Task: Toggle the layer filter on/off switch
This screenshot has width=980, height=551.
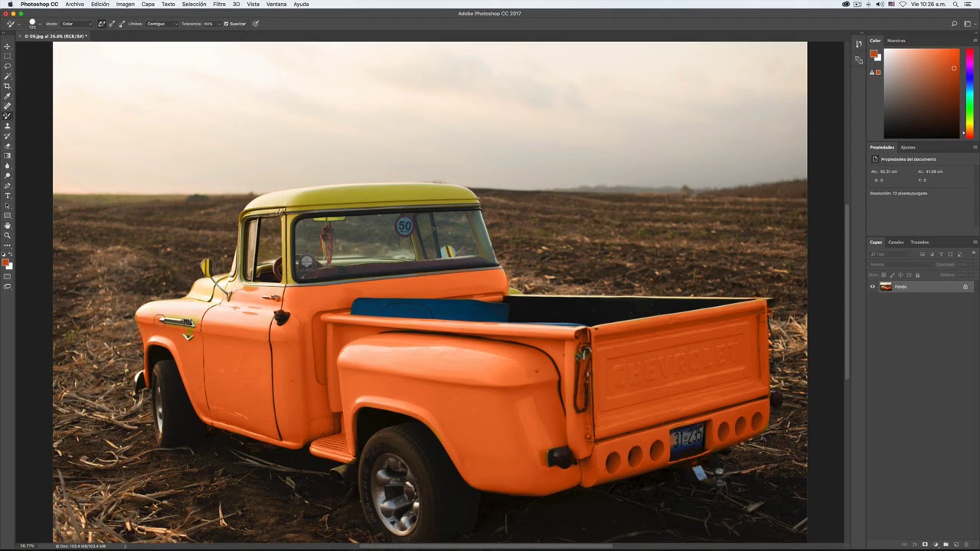Action: point(974,253)
